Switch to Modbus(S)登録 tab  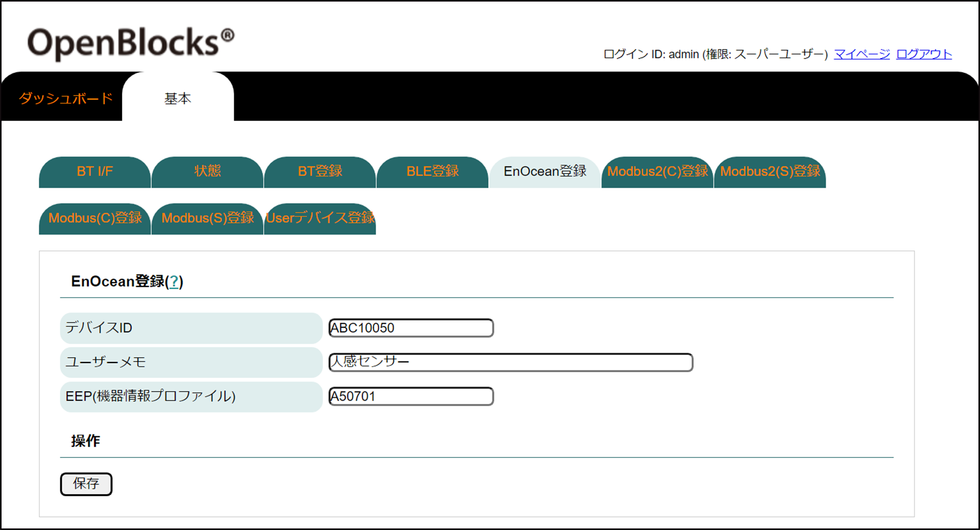[207, 219]
